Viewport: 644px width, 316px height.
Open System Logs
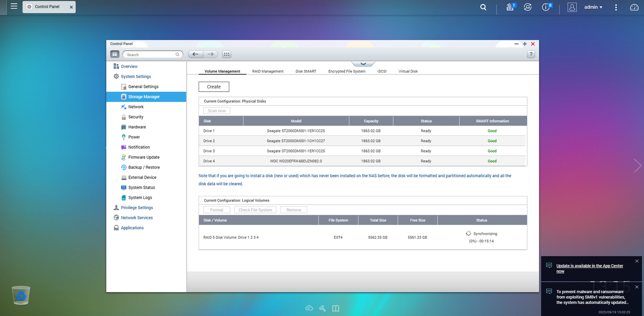pyautogui.click(x=140, y=198)
